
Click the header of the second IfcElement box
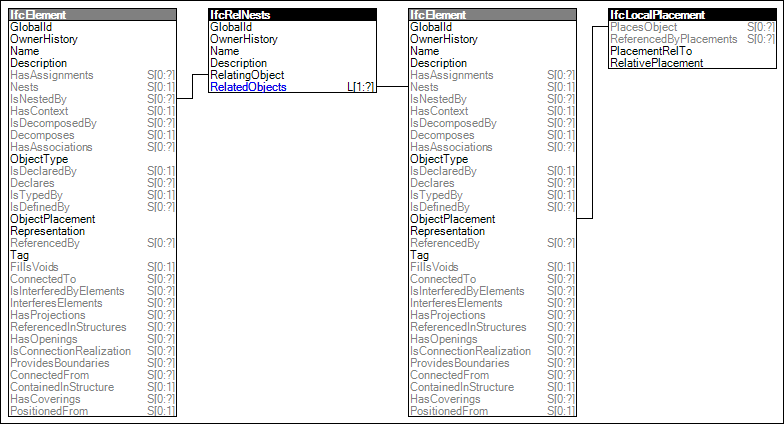(x=492, y=15)
